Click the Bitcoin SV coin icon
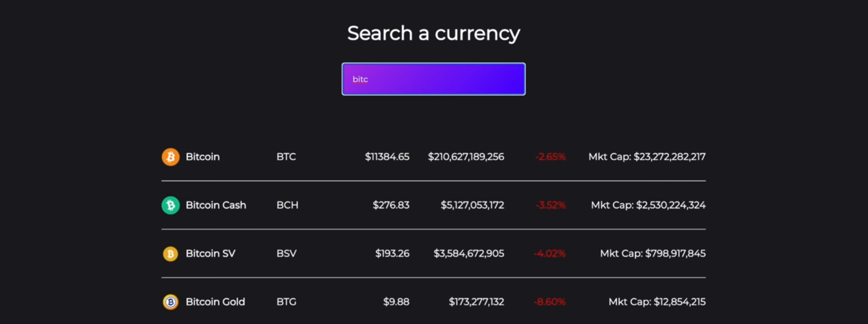 170,254
